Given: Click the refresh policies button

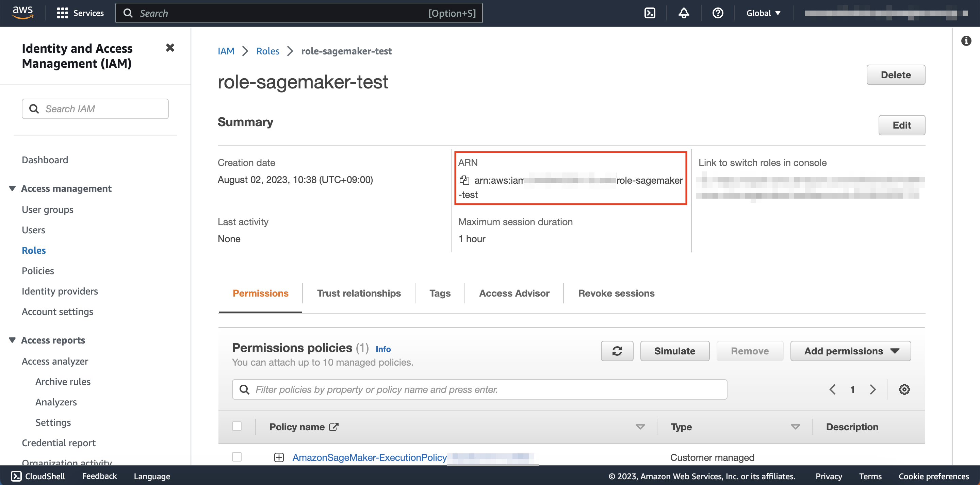Looking at the screenshot, I should click(617, 351).
